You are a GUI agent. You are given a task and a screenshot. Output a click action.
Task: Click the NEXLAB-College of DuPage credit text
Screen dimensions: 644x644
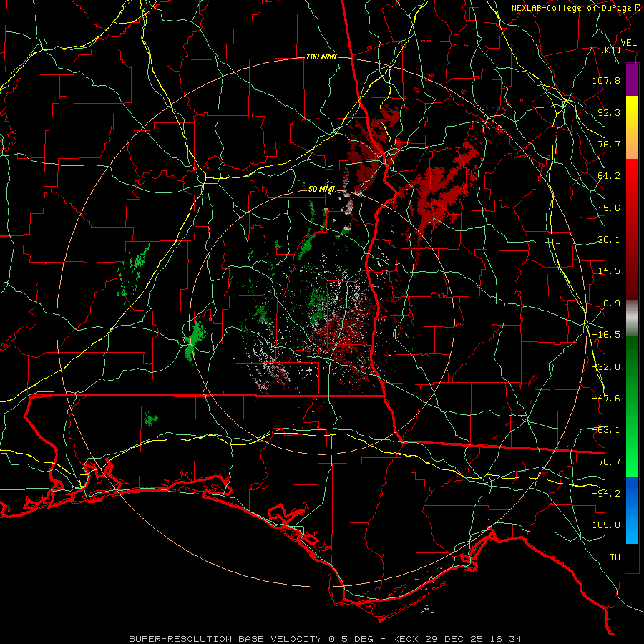571,8
